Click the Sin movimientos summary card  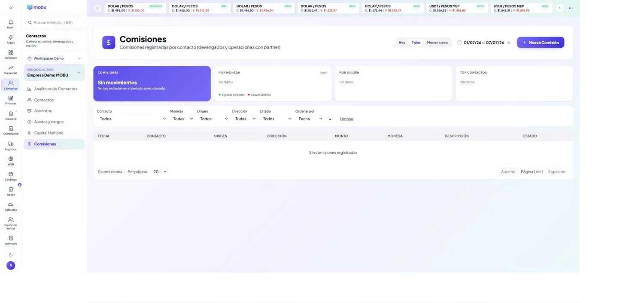(x=152, y=83)
